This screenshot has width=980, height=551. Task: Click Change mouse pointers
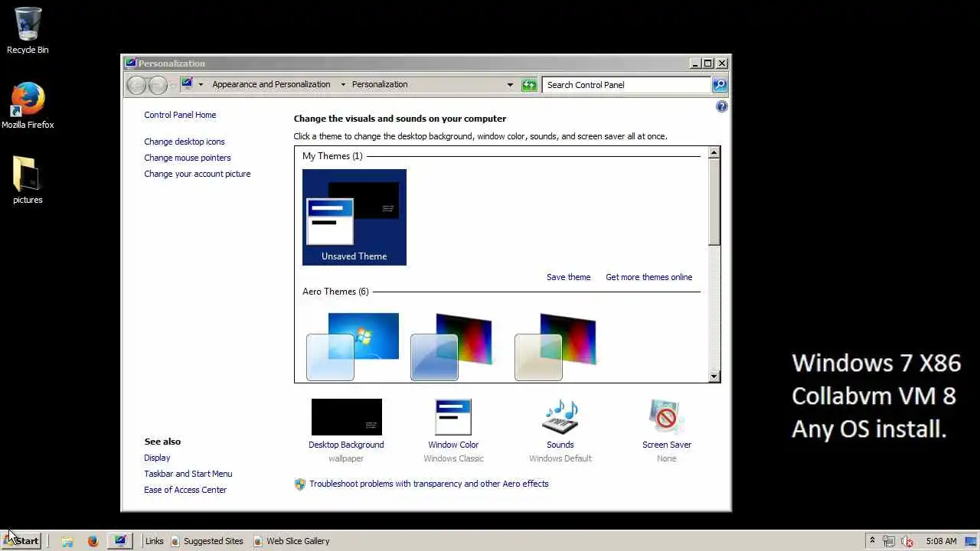[188, 158]
